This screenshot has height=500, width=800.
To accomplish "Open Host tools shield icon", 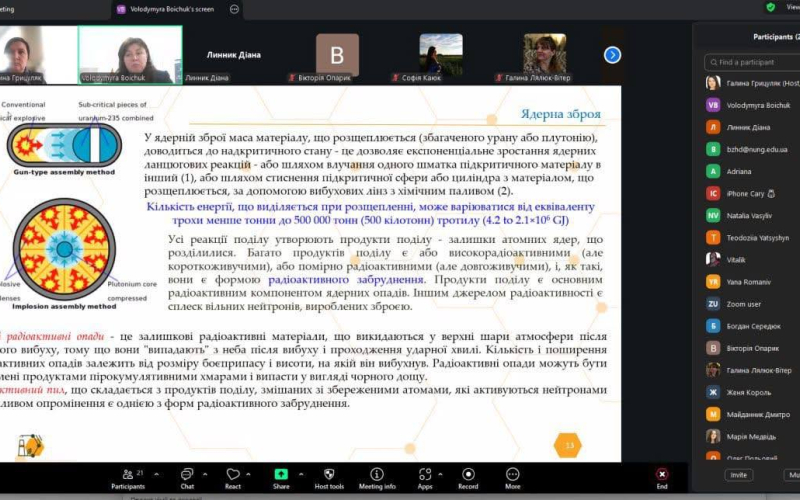I will [x=329, y=474].
